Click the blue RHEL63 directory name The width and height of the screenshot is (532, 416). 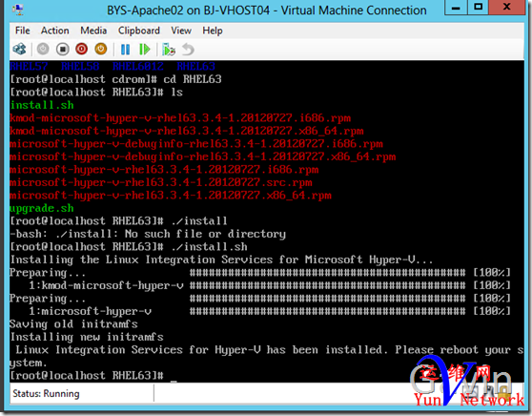coord(195,66)
